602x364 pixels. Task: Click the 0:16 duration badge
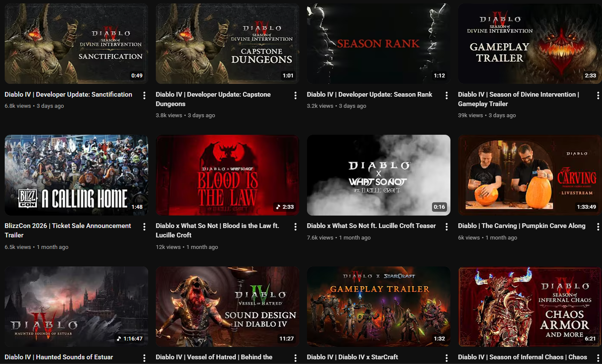[439, 207]
